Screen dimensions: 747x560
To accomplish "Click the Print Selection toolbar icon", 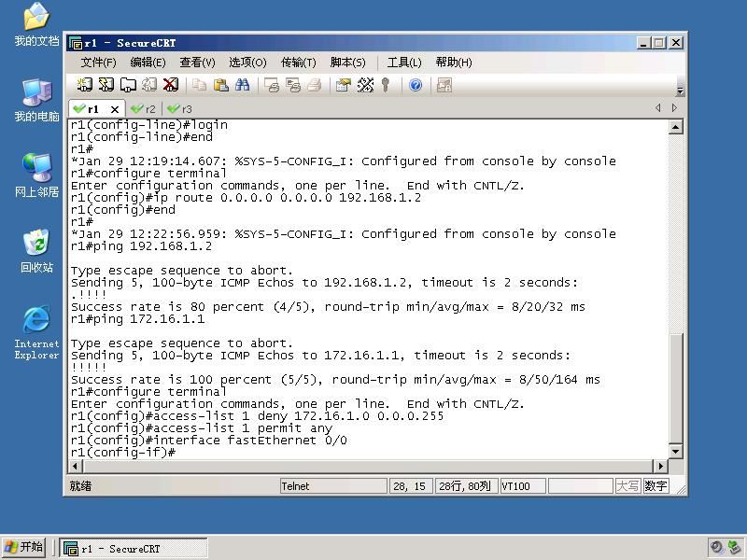I will pyautogui.click(x=293, y=85).
